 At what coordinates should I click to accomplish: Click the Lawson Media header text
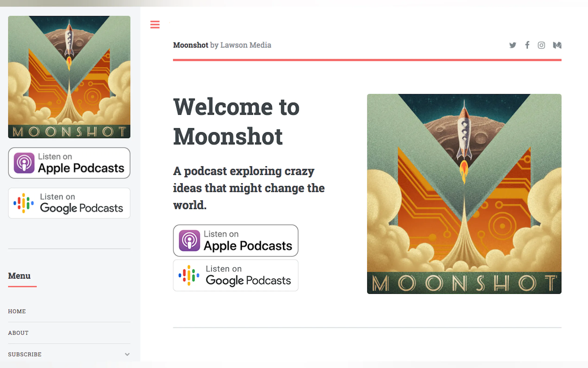(x=246, y=45)
